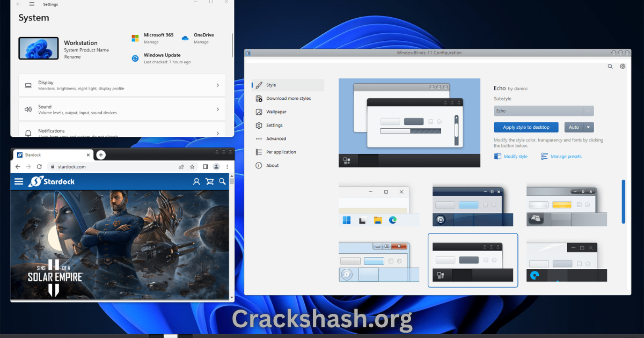Click the Settings window scrollbar
644x338 pixels.
coord(232,46)
